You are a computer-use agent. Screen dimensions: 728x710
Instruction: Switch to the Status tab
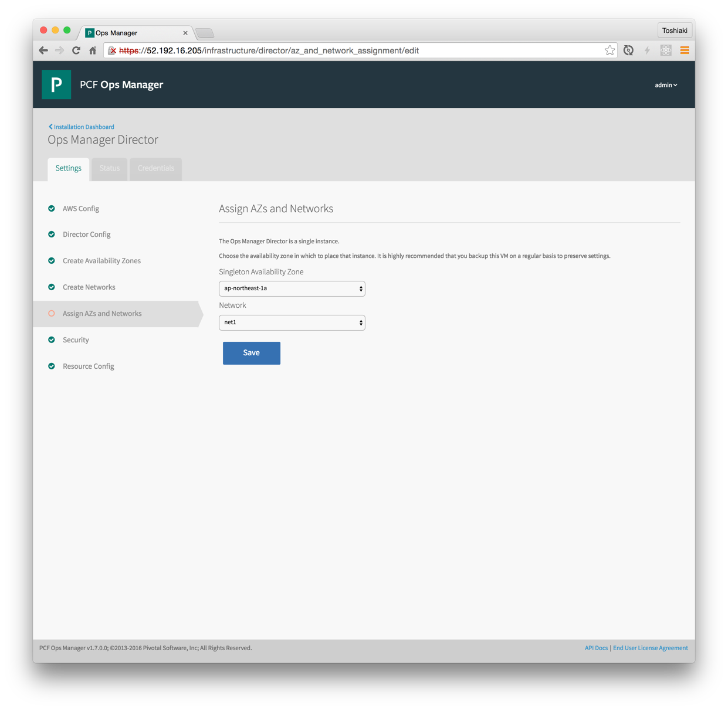pyautogui.click(x=110, y=169)
